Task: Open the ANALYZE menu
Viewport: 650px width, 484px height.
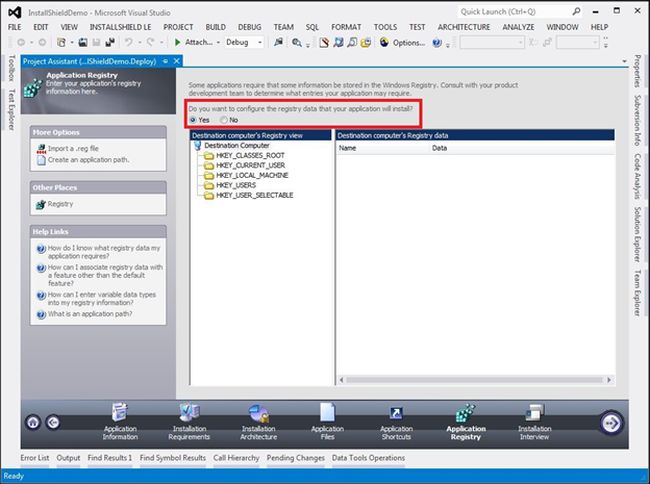Action: pyautogui.click(x=518, y=27)
